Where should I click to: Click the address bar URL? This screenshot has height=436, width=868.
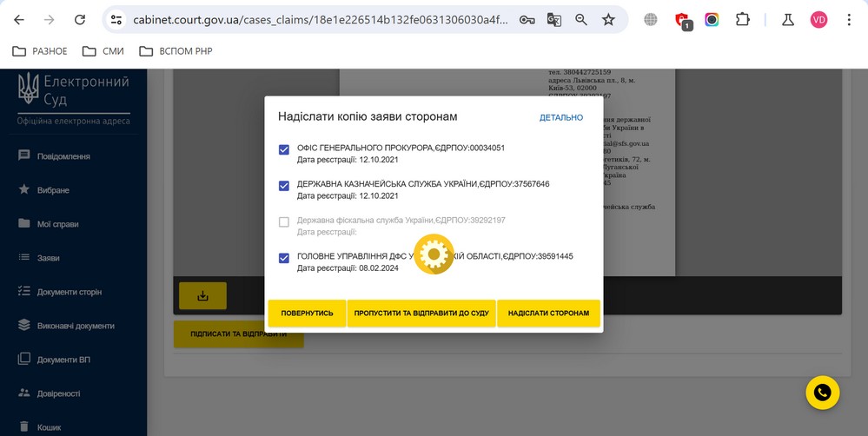point(321,20)
